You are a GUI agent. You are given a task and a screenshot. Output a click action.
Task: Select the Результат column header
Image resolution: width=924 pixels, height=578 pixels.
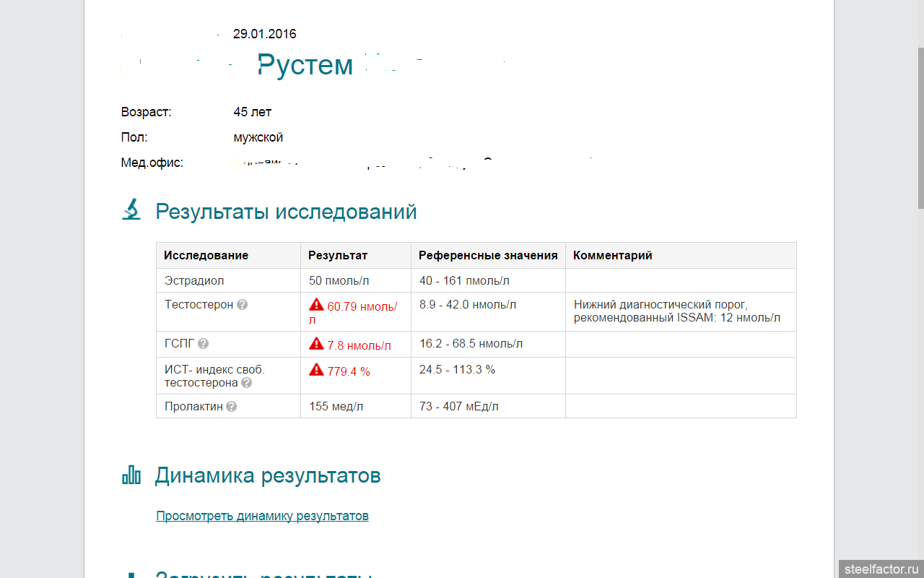point(337,256)
